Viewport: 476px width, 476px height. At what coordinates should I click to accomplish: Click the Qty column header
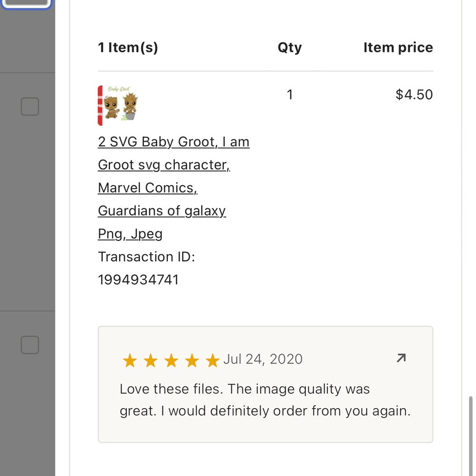290,48
